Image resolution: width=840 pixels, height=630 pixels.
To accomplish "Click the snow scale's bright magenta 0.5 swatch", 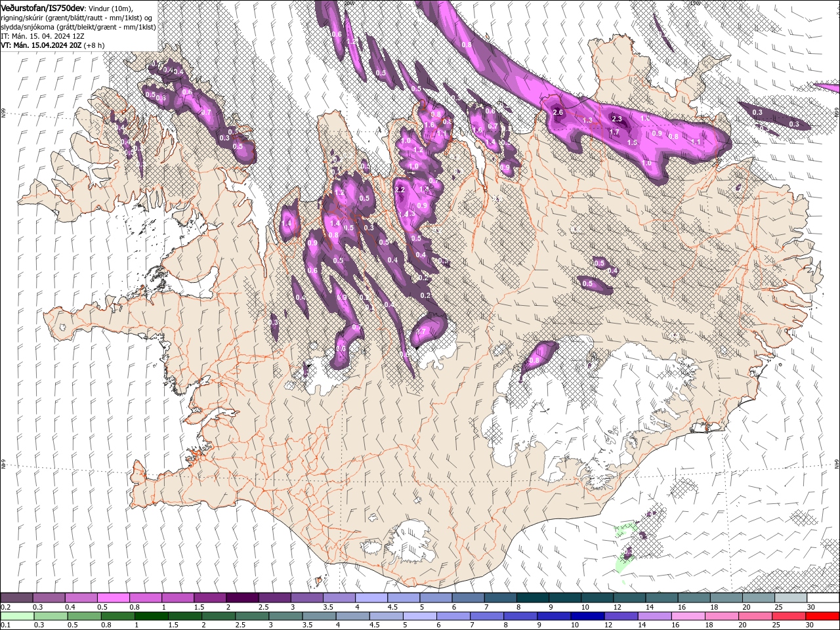I will point(113,598).
